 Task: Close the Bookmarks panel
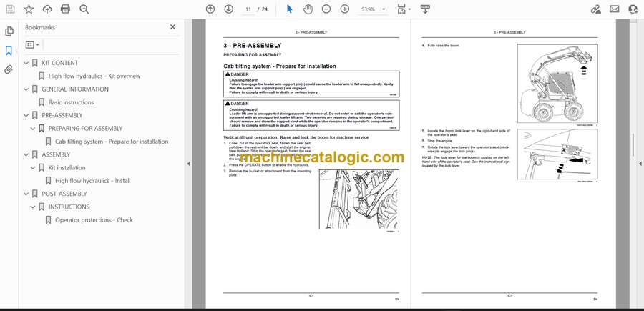(x=172, y=26)
